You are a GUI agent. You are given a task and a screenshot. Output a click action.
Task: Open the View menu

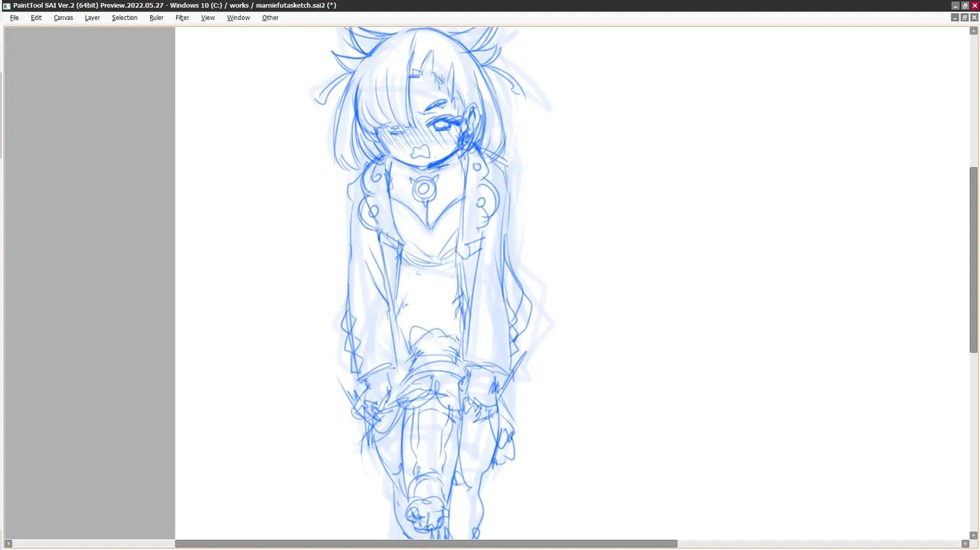tap(207, 18)
